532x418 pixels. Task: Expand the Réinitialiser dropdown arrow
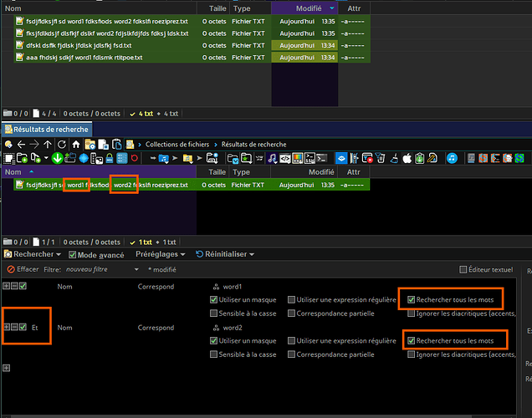pos(252,254)
